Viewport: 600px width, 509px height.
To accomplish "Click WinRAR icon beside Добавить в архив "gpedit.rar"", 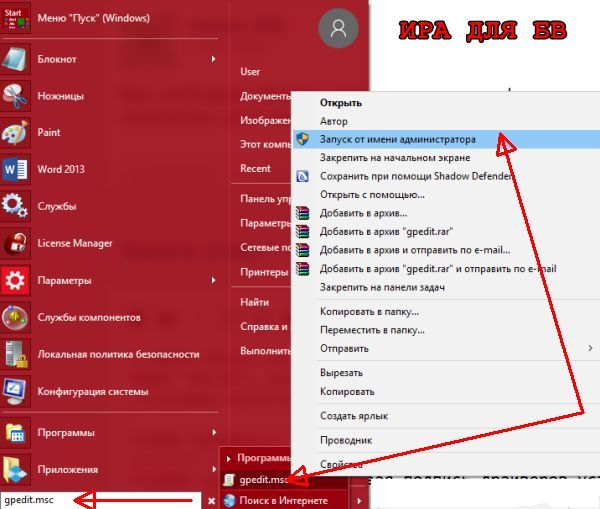I will (x=303, y=232).
